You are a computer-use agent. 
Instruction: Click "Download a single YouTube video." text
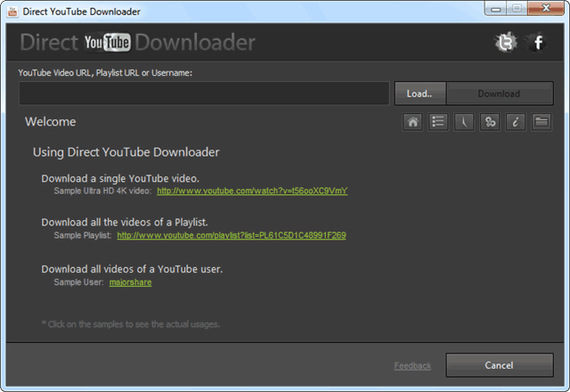(x=120, y=178)
